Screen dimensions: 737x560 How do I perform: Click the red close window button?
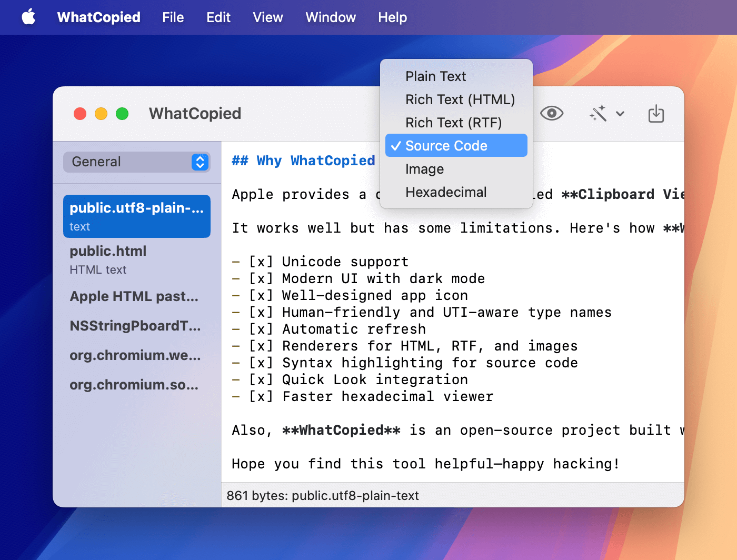click(x=80, y=114)
